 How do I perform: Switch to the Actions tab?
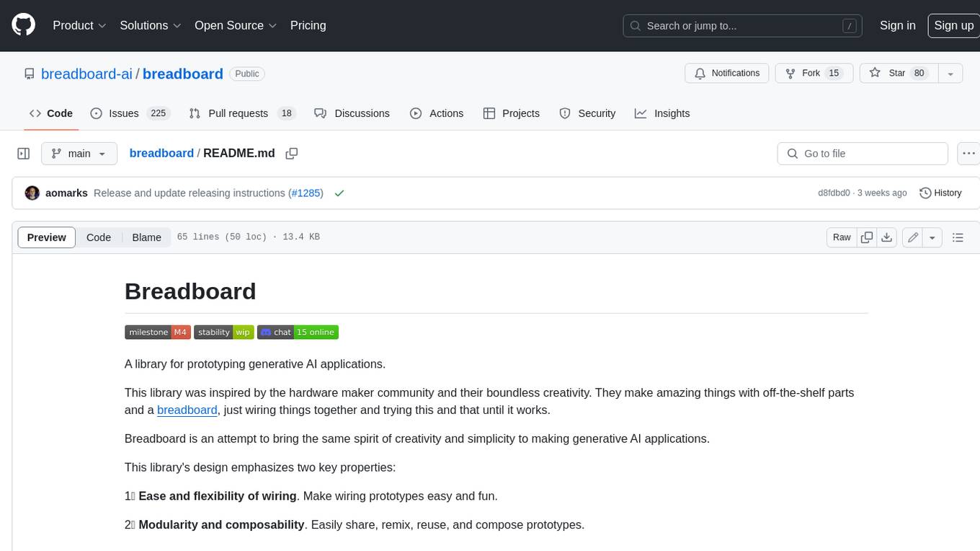[x=437, y=113]
